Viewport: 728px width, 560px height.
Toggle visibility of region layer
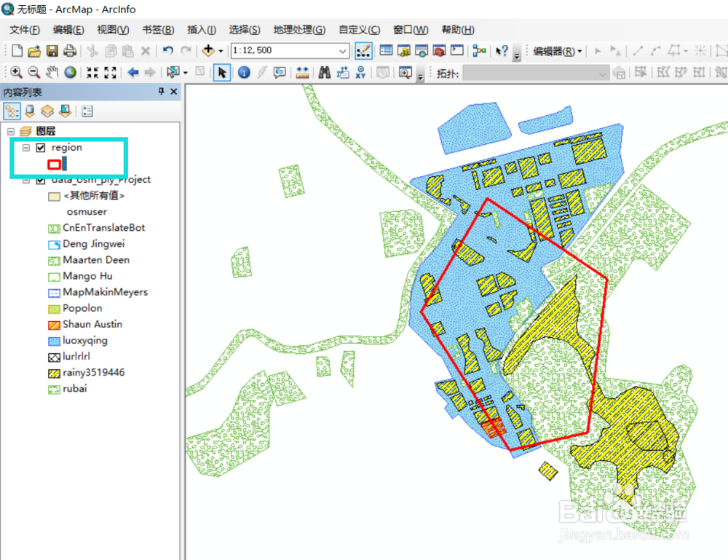point(41,148)
